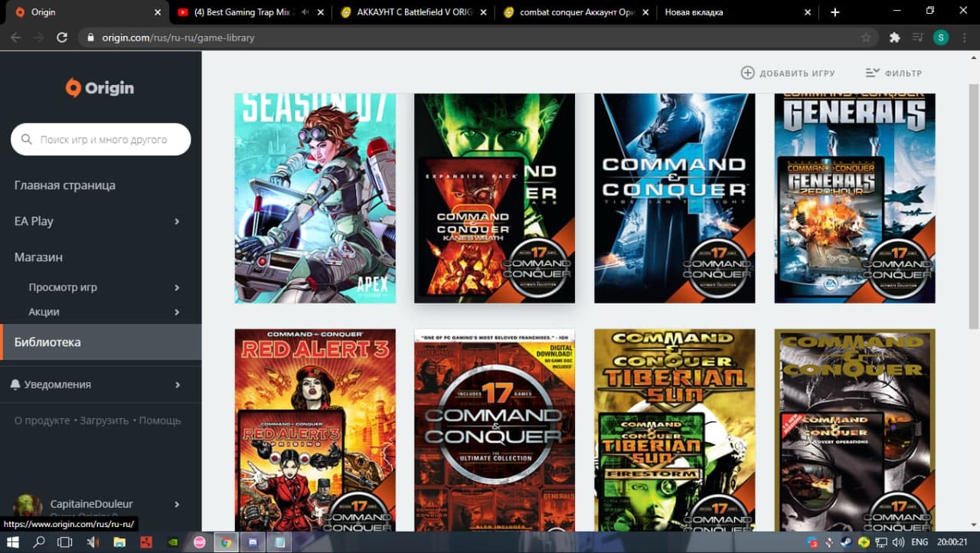This screenshot has width=980, height=553.
Task: Open Windows taskbar search
Action: (x=39, y=542)
